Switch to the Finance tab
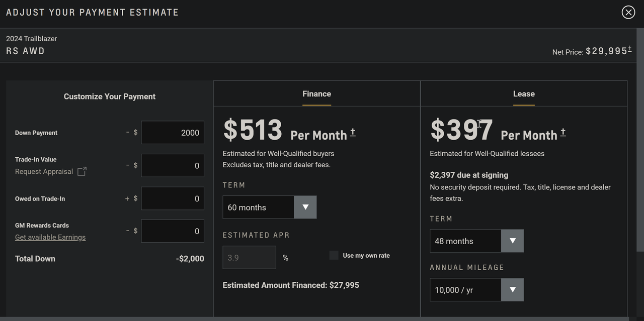 pos(317,94)
